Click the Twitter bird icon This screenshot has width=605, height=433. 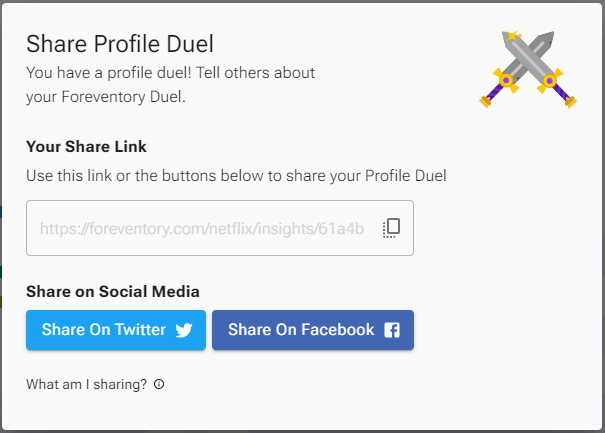[184, 330]
